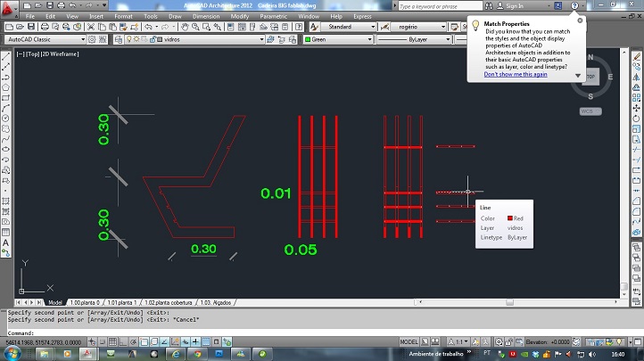Open the Dimension menu
The width and height of the screenshot is (644, 361).
(206, 16)
